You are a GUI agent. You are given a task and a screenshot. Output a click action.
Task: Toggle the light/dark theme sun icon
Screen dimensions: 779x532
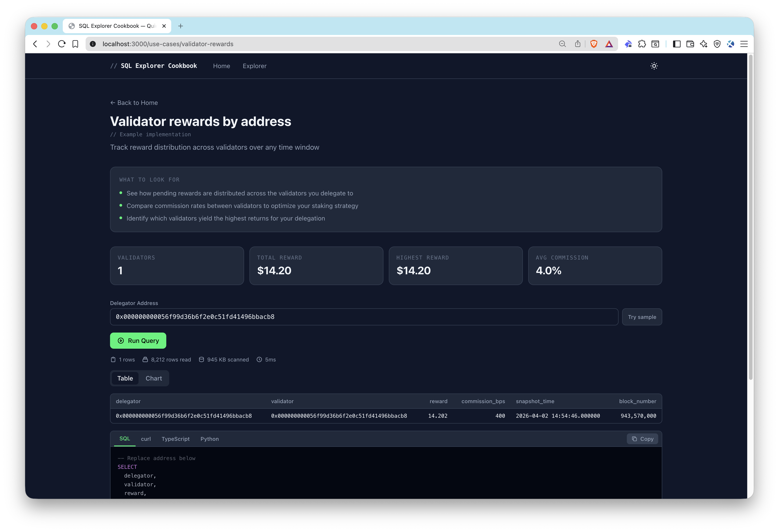654,66
